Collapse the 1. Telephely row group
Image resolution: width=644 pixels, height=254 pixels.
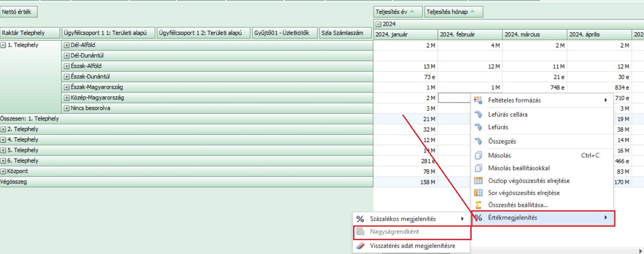(x=3, y=45)
